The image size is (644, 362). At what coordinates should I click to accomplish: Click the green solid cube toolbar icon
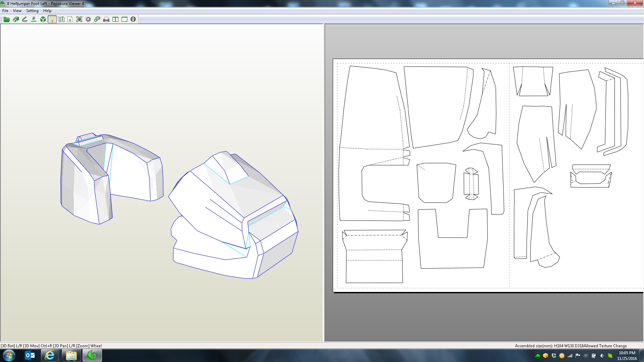43,19
